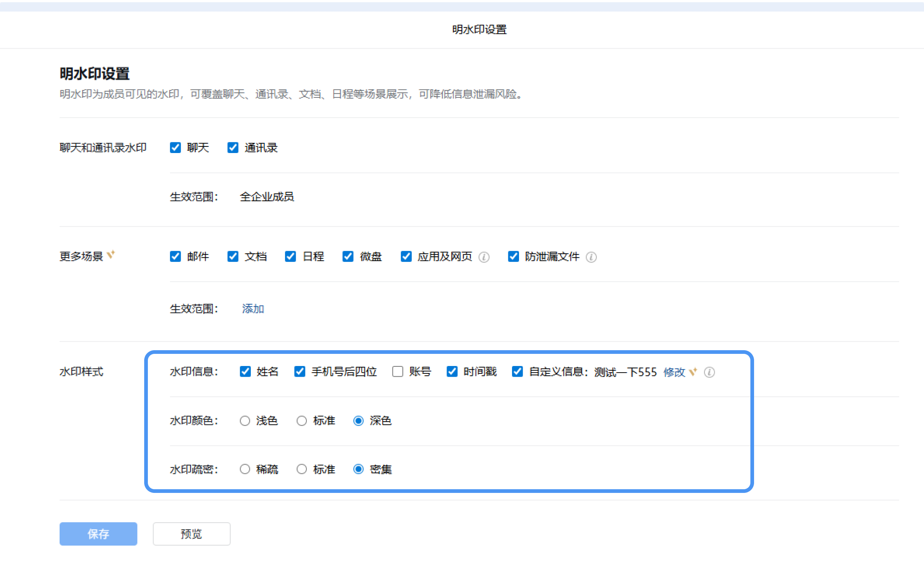Select 深色 watermark color
This screenshot has width=924, height=565.
pyautogui.click(x=359, y=421)
